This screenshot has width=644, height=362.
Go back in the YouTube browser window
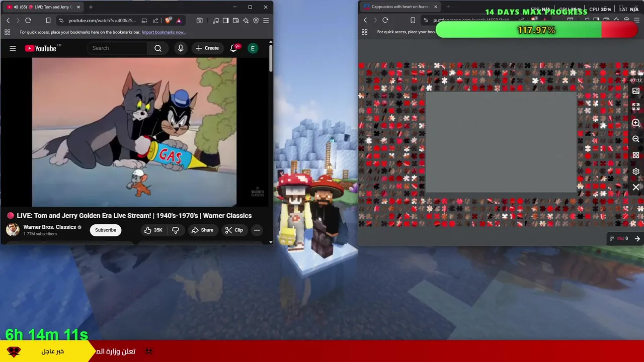(8, 21)
